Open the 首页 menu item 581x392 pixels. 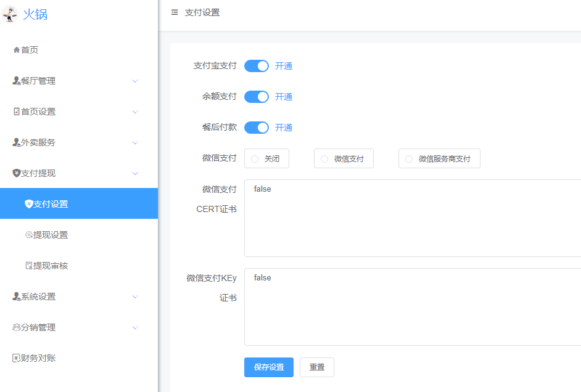[79, 50]
